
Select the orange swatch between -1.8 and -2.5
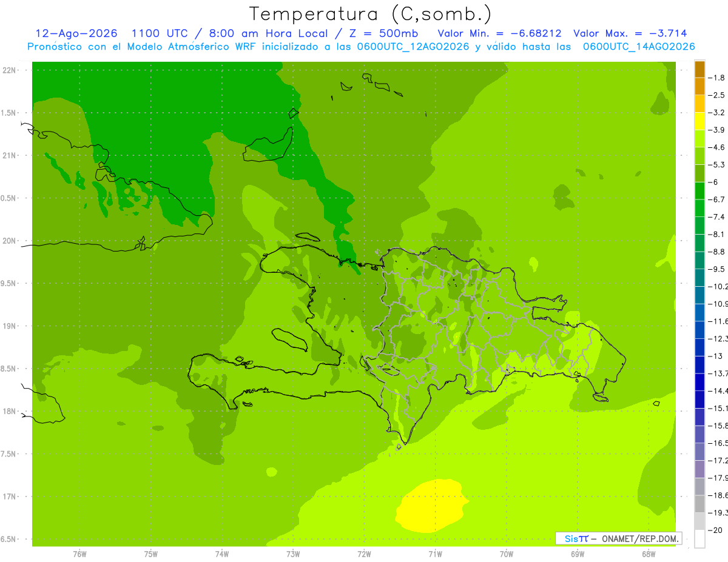point(699,86)
